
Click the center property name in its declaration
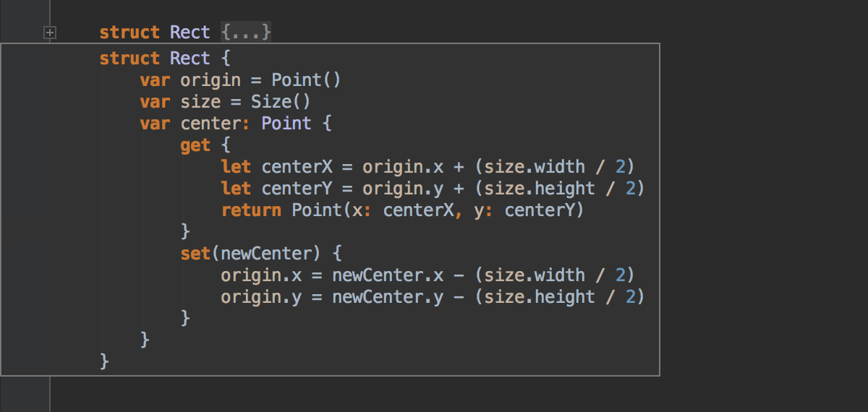(210, 124)
